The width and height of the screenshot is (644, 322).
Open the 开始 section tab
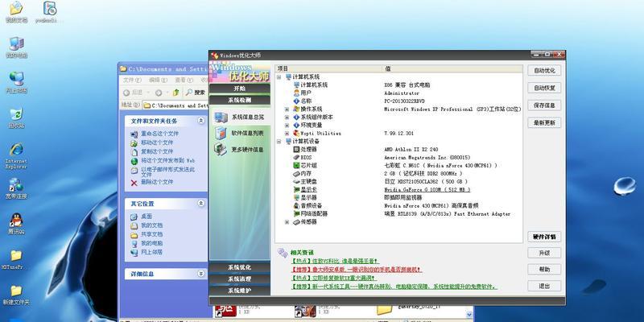(x=239, y=89)
